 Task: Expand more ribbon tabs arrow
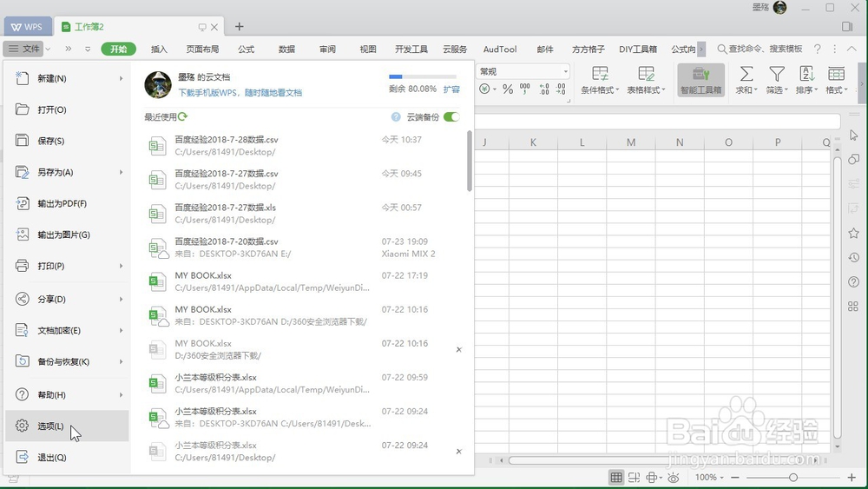[x=701, y=49]
